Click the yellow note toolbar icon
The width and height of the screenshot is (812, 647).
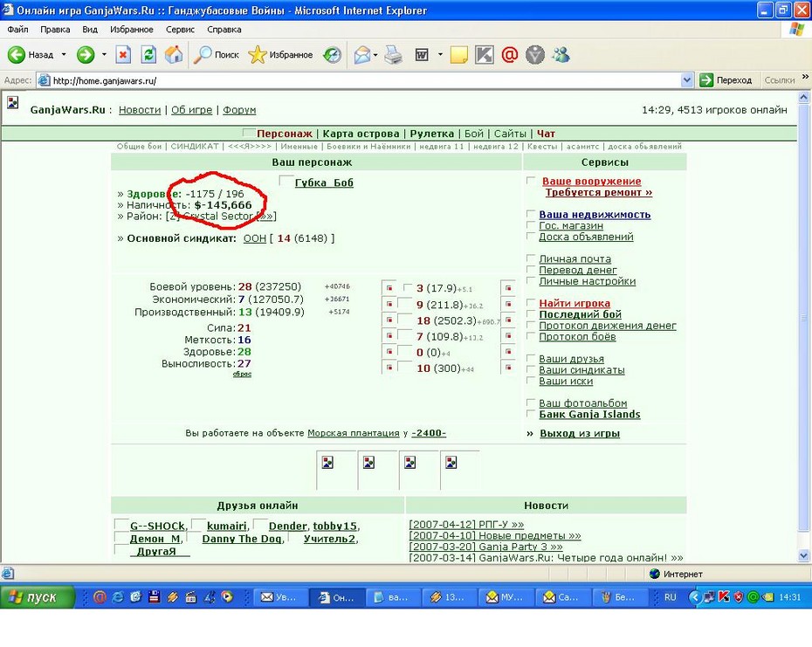(x=458, y=54)
